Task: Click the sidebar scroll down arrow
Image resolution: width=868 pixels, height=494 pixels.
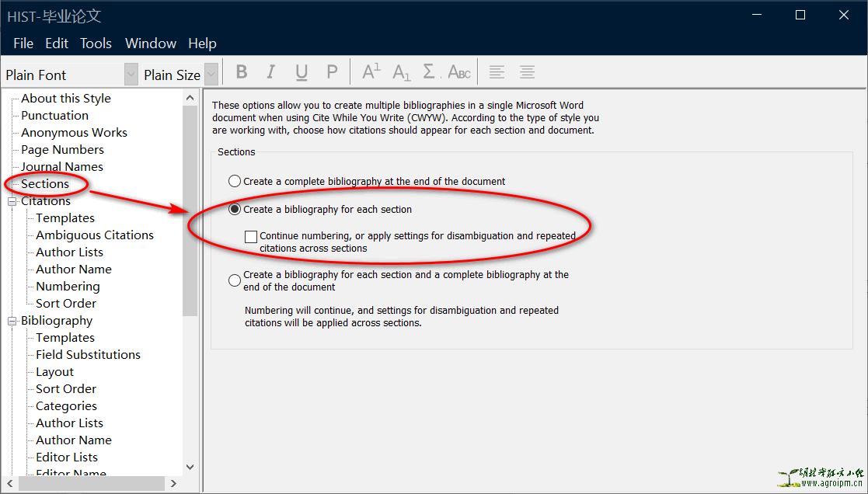Action: pos(190,467)
